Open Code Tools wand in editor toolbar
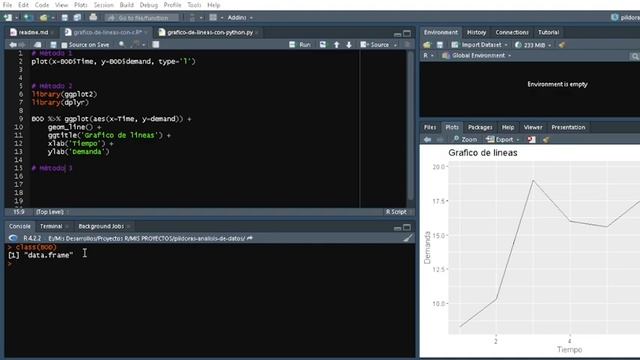640x360 pixels. click(136, 44)
